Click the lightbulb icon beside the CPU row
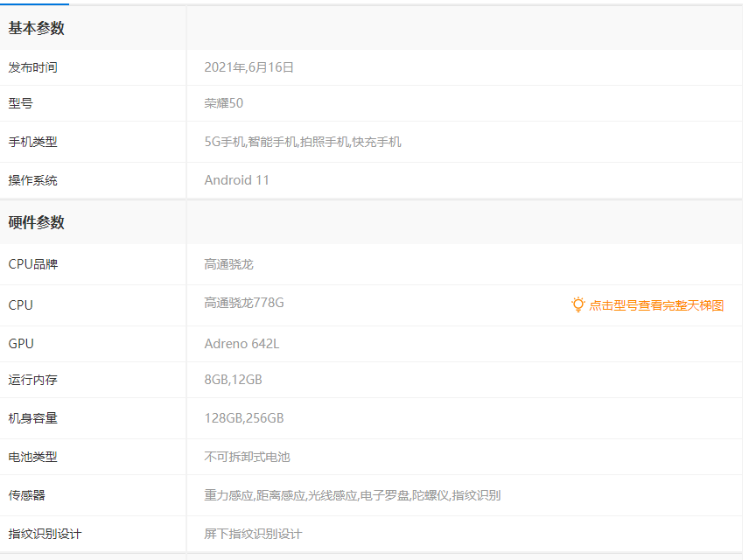 tap(577, 304)
